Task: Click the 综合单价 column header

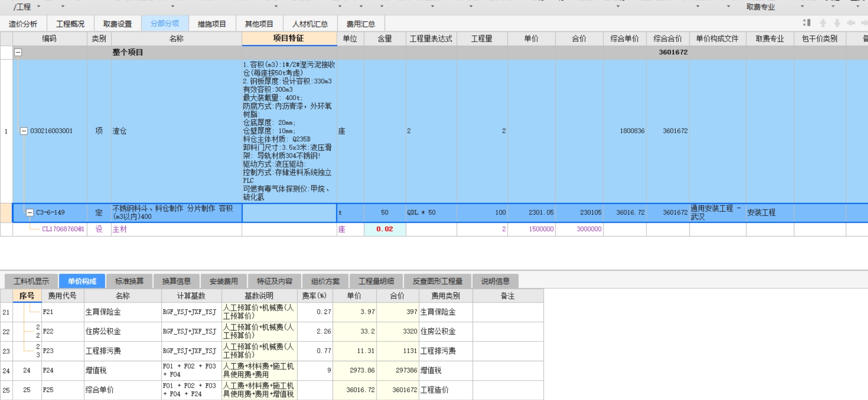Action: [625, 39]
